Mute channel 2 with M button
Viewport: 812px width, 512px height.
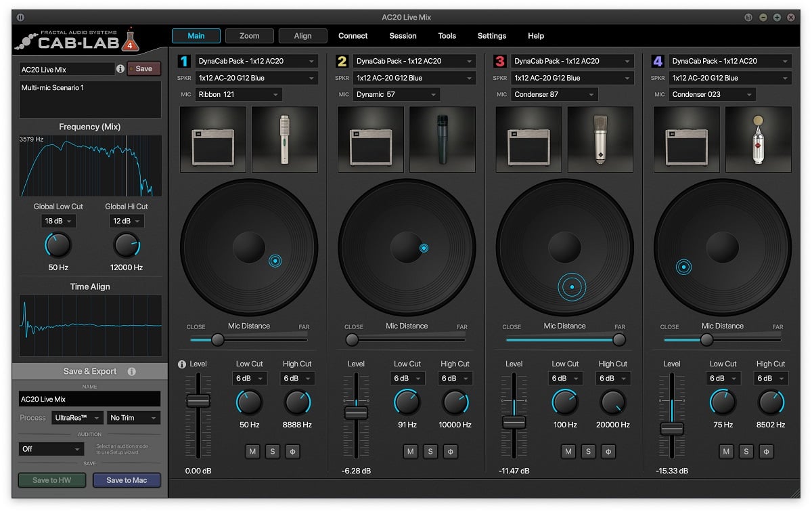[411, 451]
